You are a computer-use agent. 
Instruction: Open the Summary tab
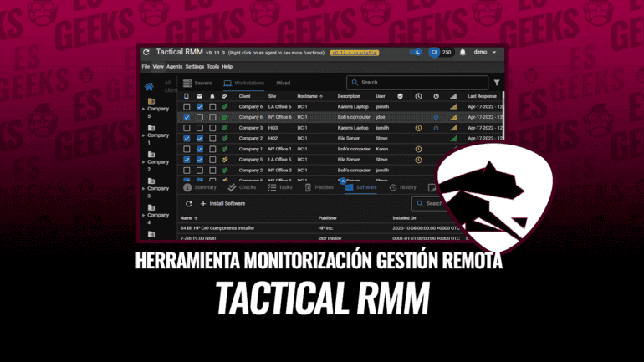tap(200, 187)
